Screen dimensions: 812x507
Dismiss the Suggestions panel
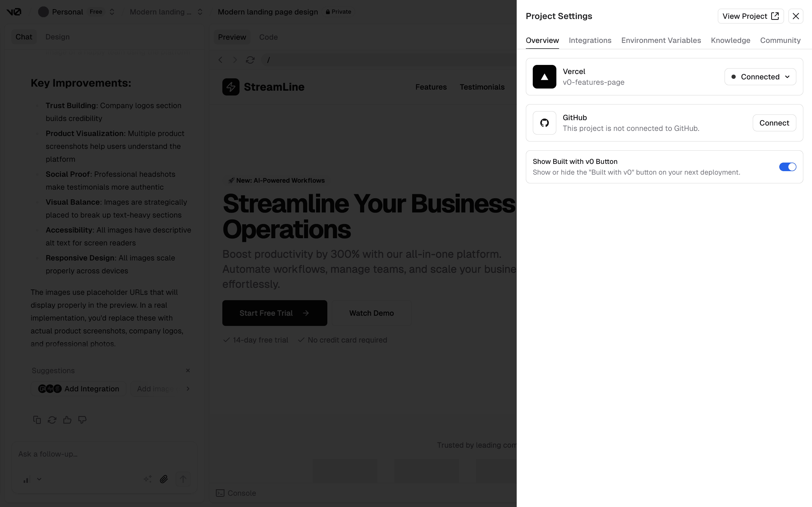188,370
